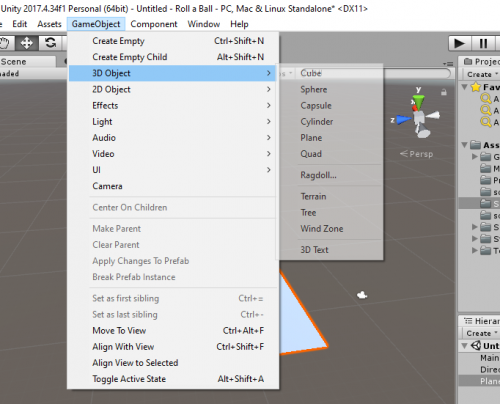
Task: Click the Pause button
Action: (483, 43)
